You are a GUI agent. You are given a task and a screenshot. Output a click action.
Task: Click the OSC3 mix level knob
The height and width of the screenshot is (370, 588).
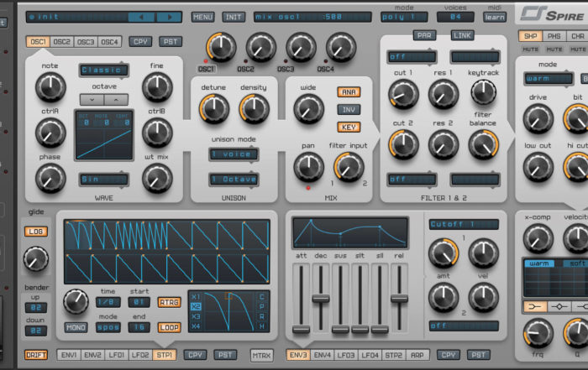[x=301, y=48]
